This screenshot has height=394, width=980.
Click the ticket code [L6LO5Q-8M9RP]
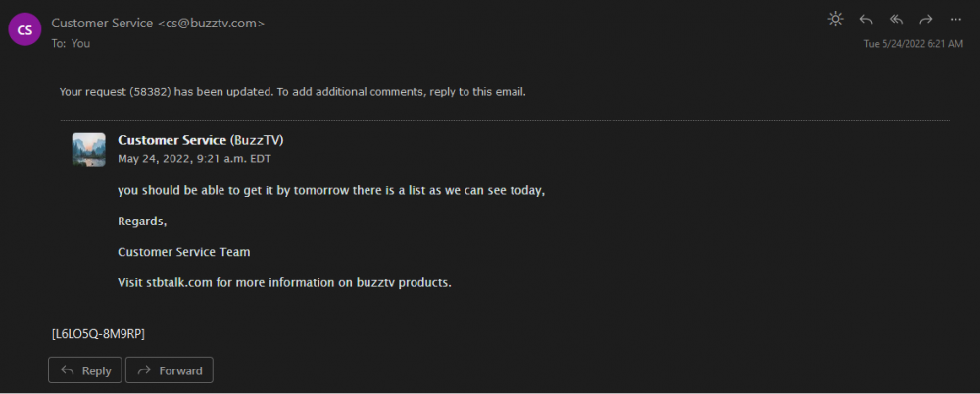click(98, 334)
